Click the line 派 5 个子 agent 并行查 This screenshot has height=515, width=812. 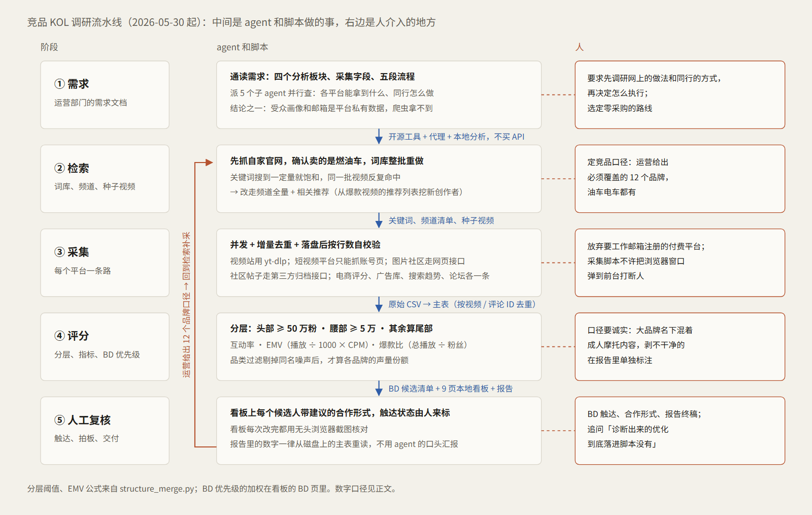[x=332, y=93]
